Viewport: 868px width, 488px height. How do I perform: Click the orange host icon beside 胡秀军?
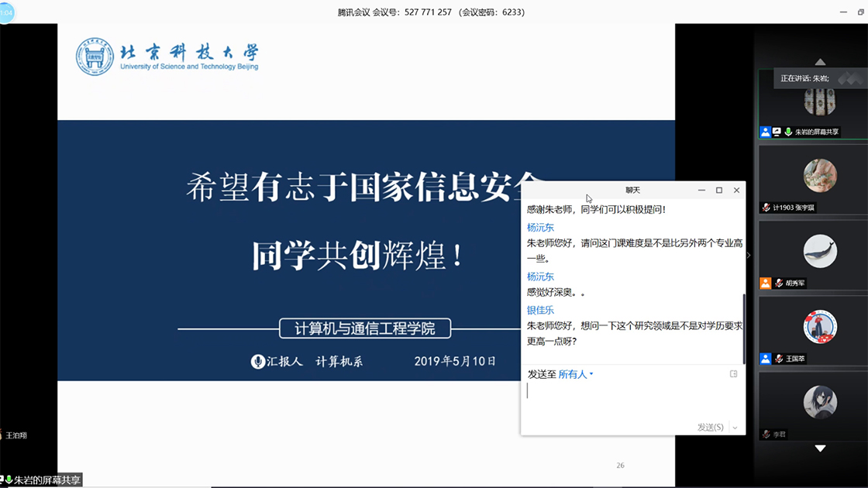pyautogui.click(x=765, y=284)
